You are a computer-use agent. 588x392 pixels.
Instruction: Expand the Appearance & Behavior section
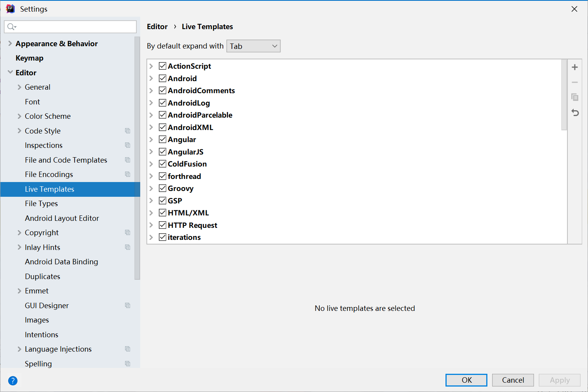(x=10, y=43)
